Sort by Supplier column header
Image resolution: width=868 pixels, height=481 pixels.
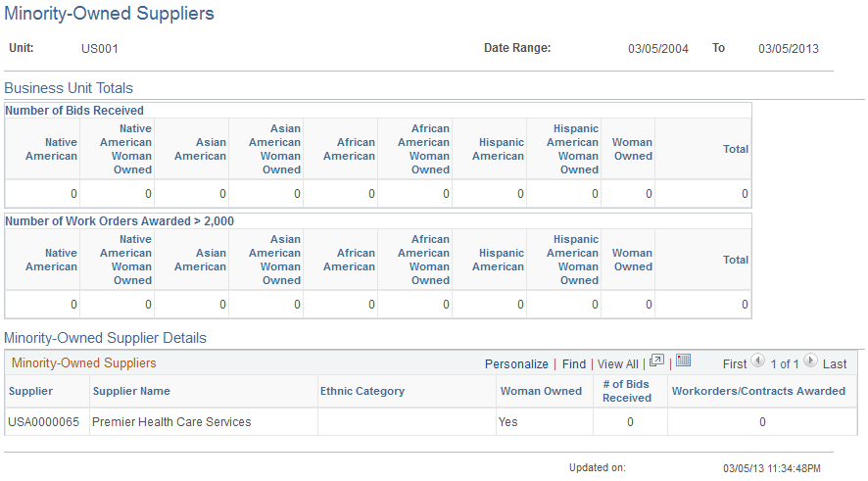(31, 391)
